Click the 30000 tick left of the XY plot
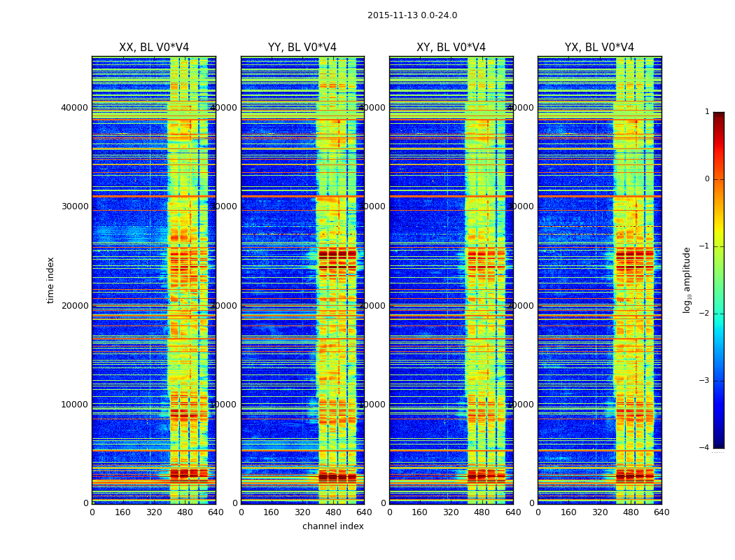This screenshot has height=560, width=735. pyautogui.click(x=372, y=206)
